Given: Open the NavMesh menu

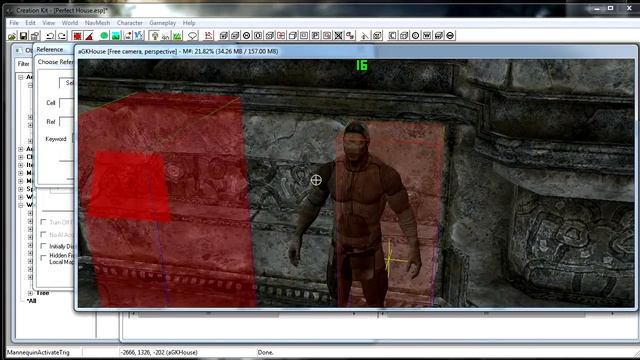Looking at the screenshot, I should coord(97,23).
